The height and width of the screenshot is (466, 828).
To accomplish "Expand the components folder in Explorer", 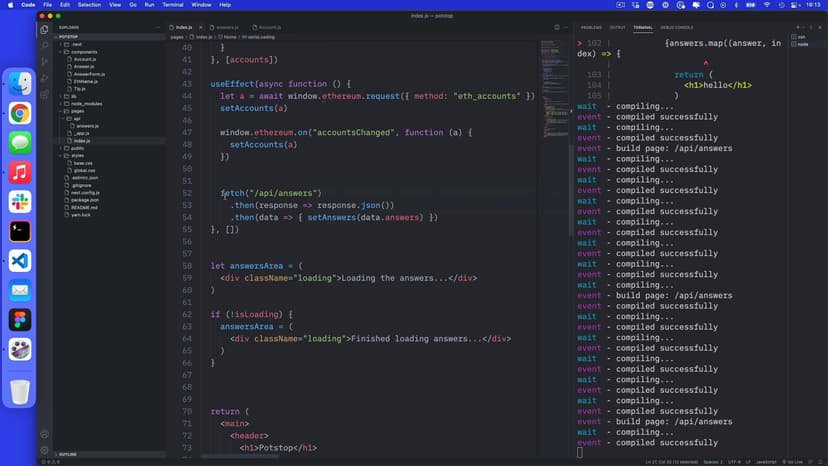I will pyautogui.click(x=83, y=51).
